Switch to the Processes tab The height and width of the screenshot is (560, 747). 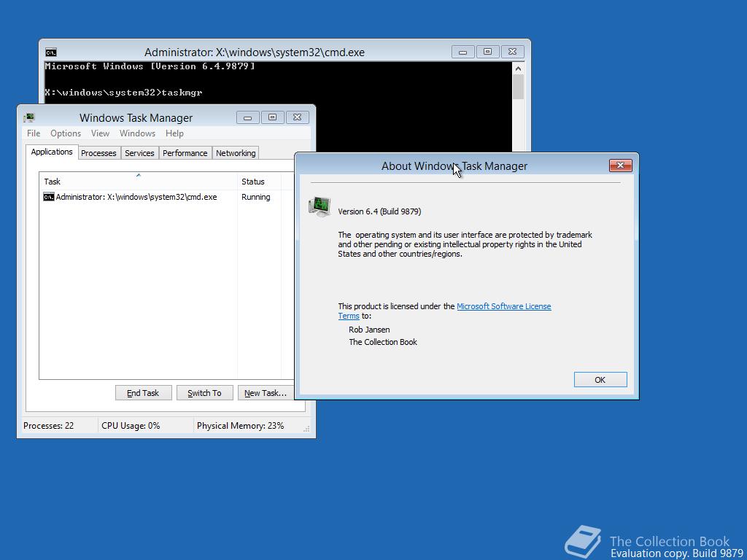(98, 153)
